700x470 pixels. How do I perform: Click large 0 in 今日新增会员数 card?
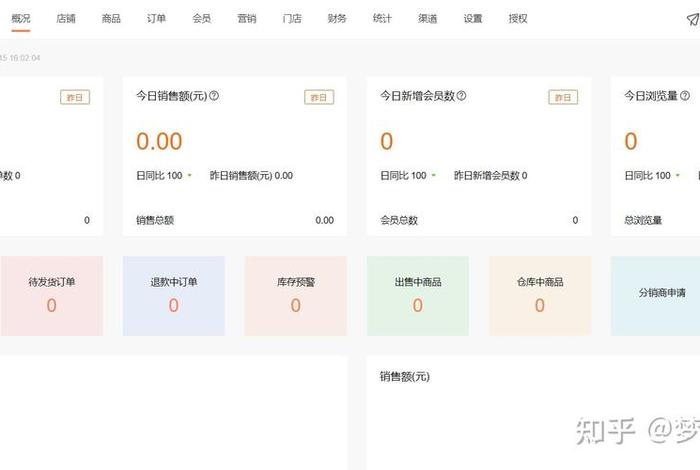click(x=387, y=141)
